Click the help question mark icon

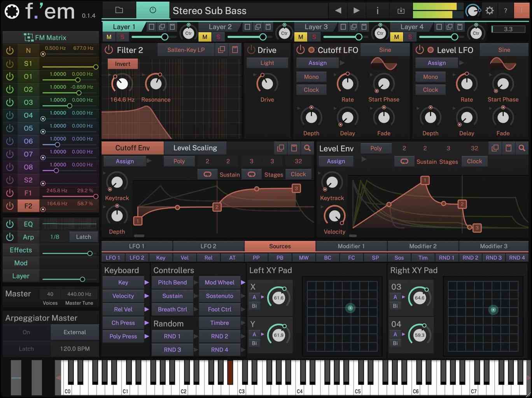[x=505, y=11]
